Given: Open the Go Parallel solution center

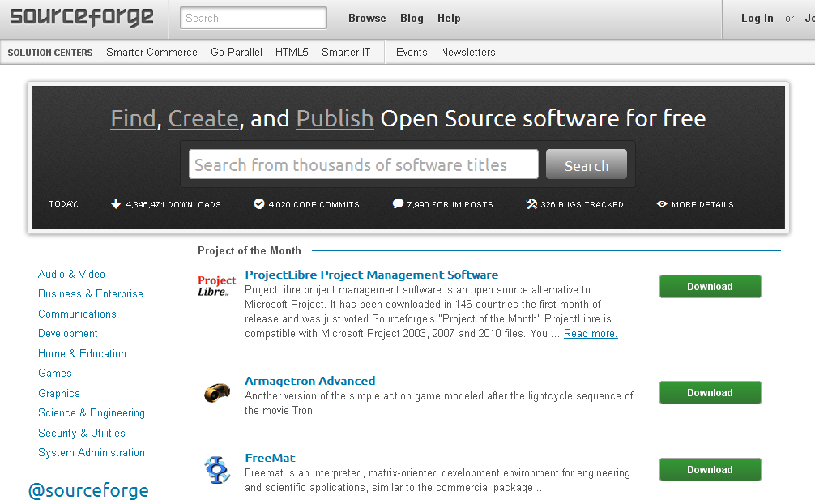Looking at the screenshot, I should point(237,52).
